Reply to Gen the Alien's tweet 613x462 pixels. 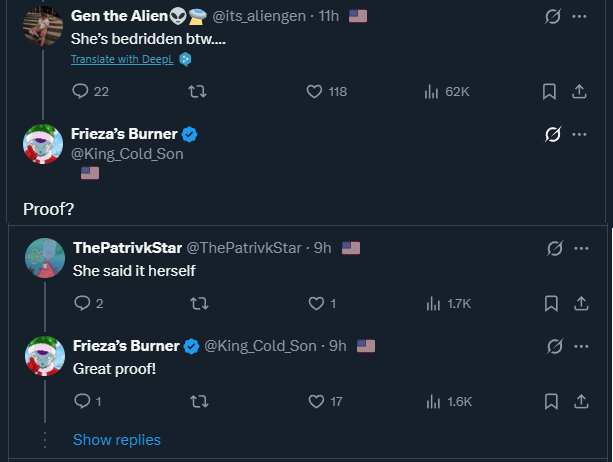tap(82, 92)
